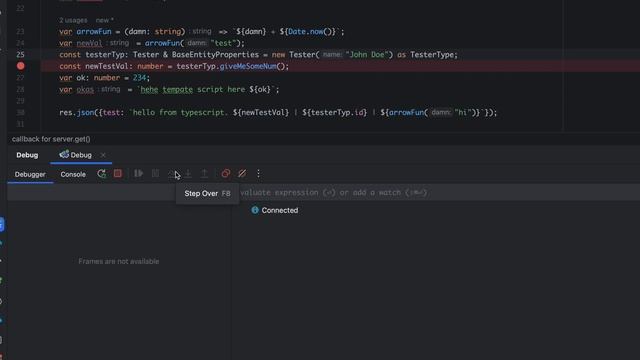Click the number literal 234
640x360 pixels.
tap(139, 78)
